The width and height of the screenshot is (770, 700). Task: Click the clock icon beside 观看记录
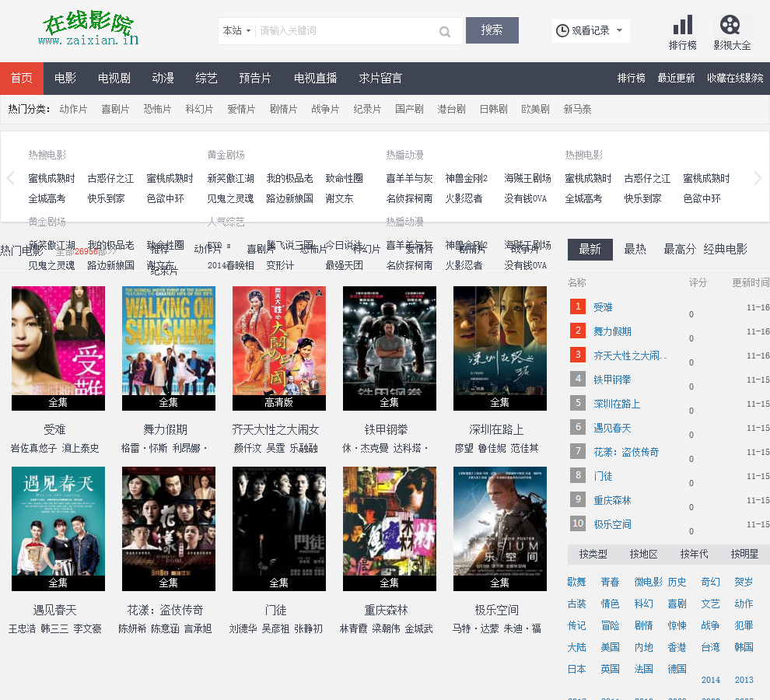(x=562, y=30)
